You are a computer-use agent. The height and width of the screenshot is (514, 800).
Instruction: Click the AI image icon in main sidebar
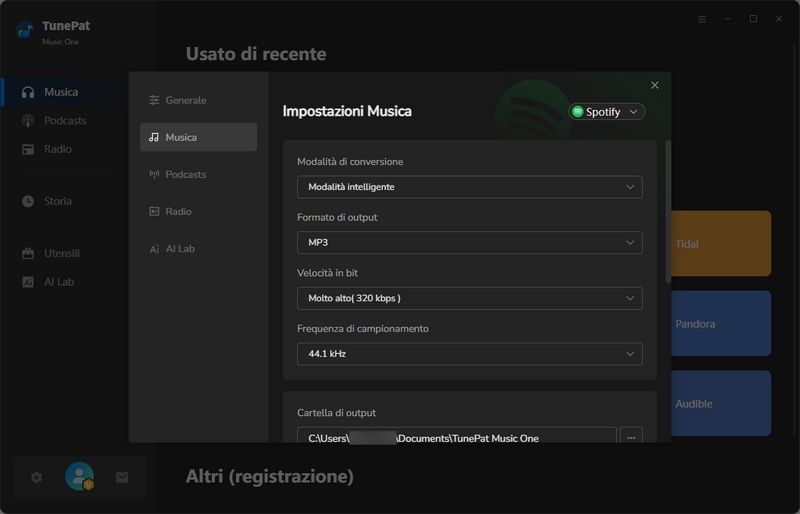[x=28, y=282]
